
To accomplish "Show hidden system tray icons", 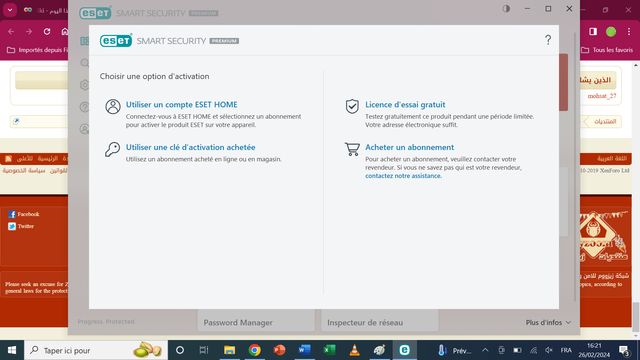I will [485, 350].
